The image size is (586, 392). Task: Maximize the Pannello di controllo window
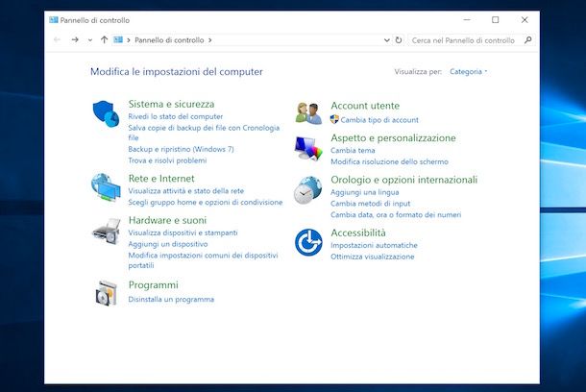[x=495, y=20]
